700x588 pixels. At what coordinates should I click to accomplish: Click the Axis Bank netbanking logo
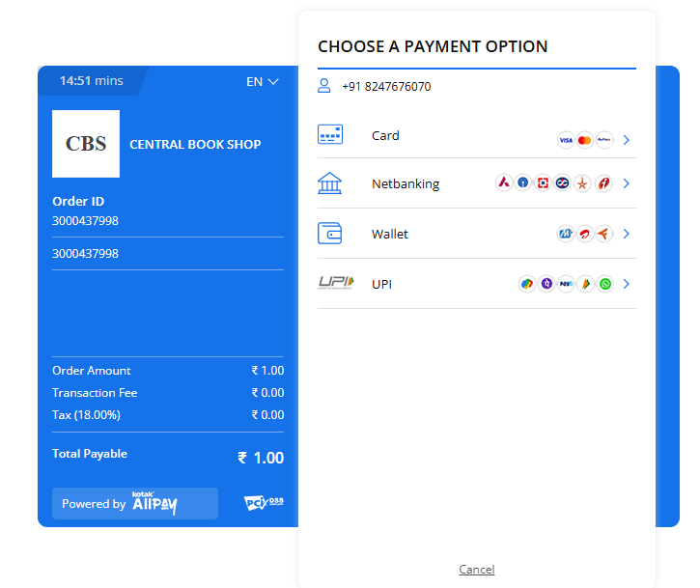point(504,183)
